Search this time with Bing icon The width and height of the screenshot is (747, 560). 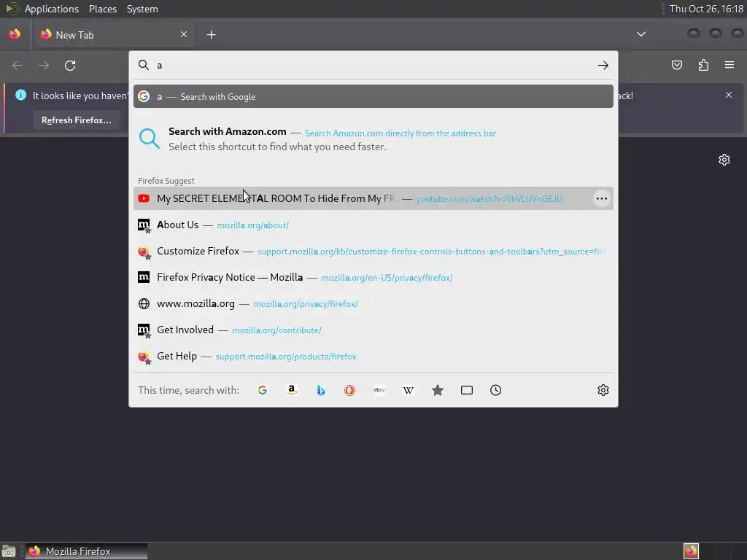pos(321,391)
